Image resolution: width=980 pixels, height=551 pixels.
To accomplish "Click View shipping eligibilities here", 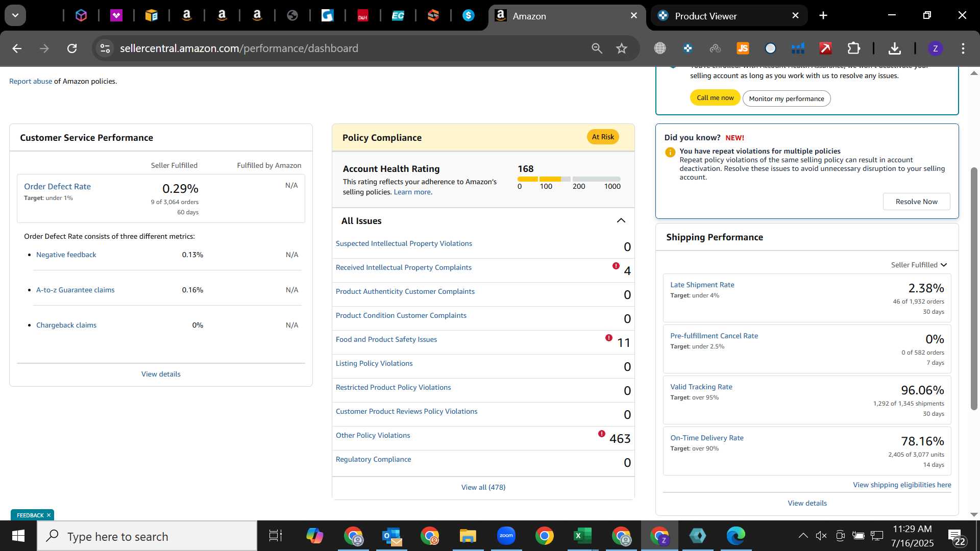I will tap(902, 485).
